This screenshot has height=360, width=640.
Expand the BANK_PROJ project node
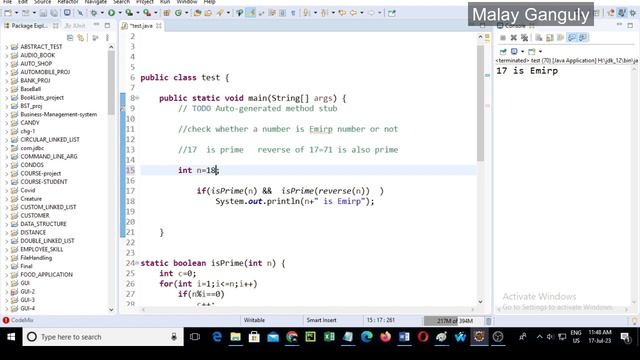[x=6, y=80]
